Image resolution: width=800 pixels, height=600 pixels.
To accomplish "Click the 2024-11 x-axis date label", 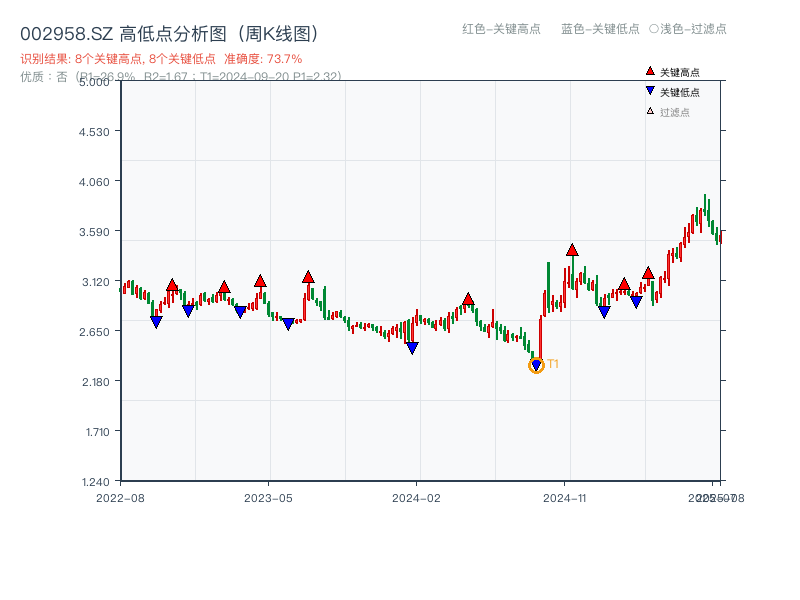I will tap(564, 497).
